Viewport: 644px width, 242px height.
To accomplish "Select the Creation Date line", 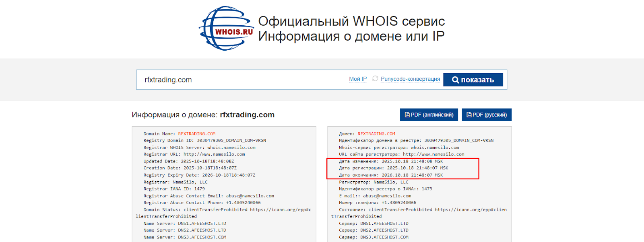I will pyautogui.click(x=190, y=168).
